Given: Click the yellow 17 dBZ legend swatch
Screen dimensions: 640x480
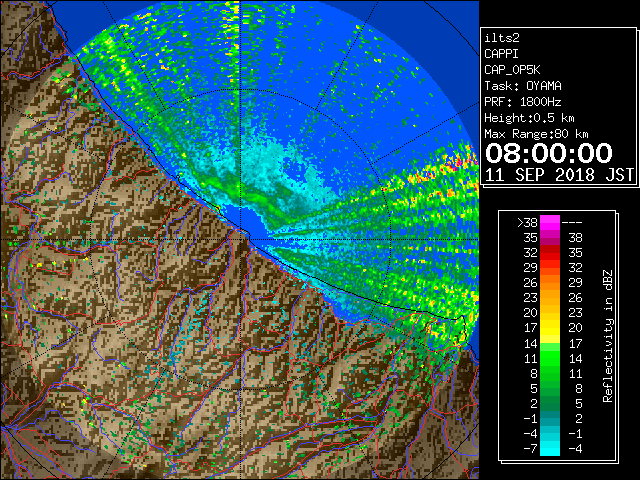Looking at the screenshot, I should click(550, 328).
